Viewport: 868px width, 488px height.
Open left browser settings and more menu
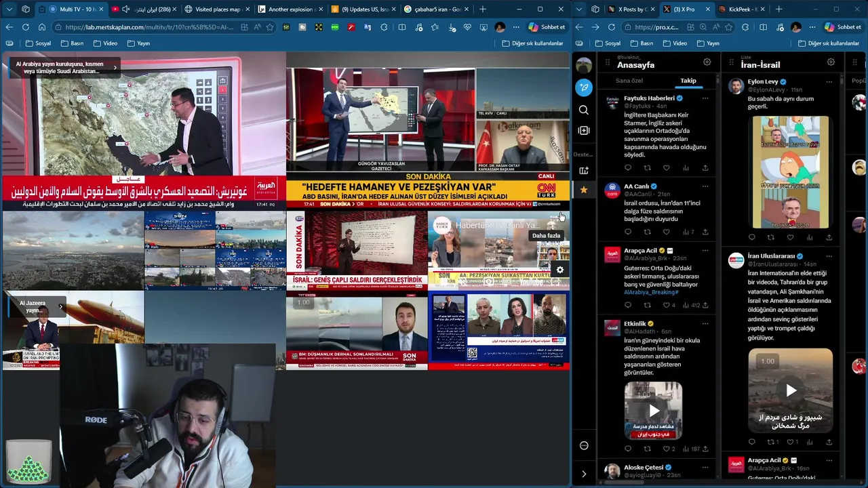click(x=516, y=27)
